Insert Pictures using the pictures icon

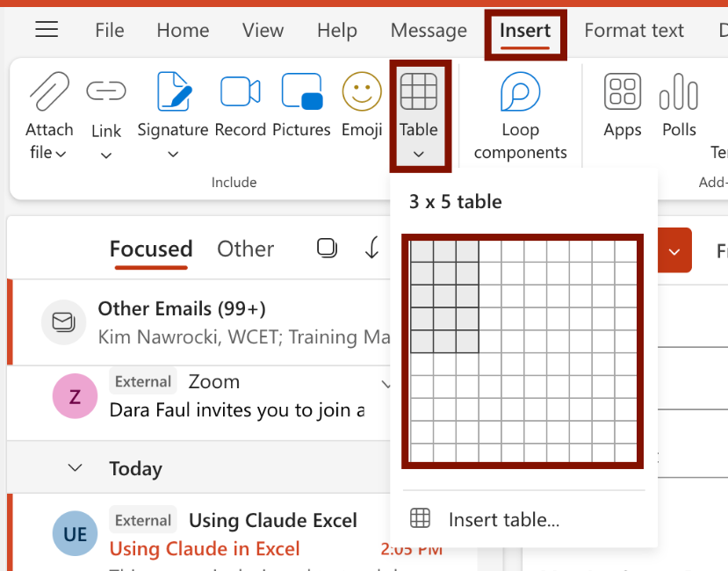pos(301,90)
